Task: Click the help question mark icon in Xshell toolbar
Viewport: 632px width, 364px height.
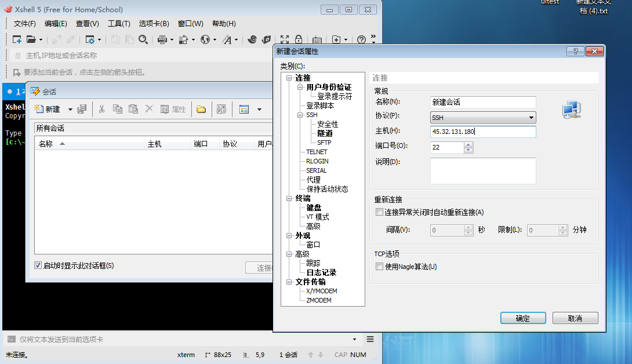Action: (362, 39)
